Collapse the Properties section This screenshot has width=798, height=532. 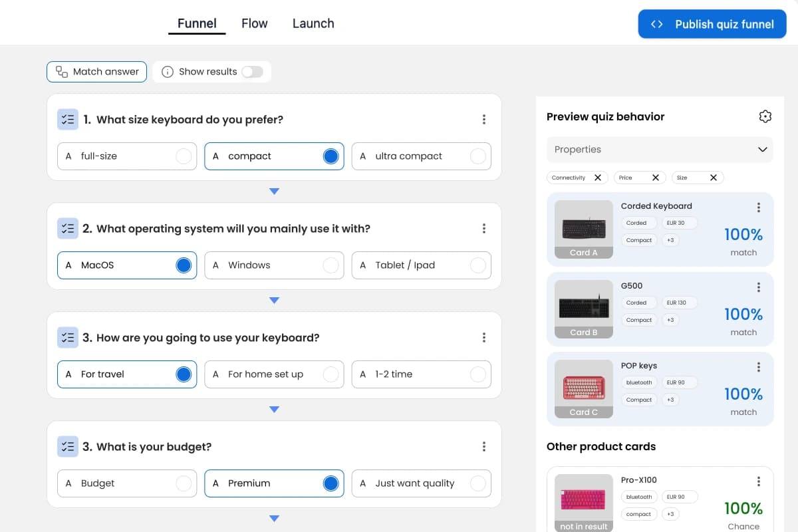762,150
